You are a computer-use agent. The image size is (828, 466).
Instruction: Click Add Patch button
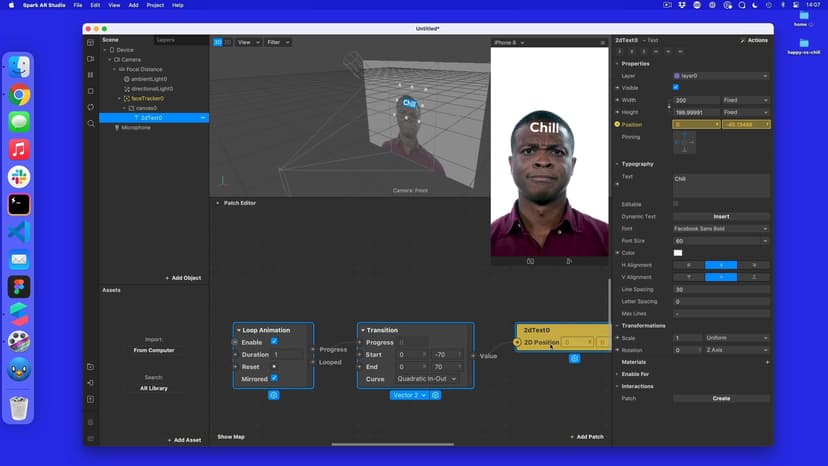pyautogui.click(x=587, y=437)
